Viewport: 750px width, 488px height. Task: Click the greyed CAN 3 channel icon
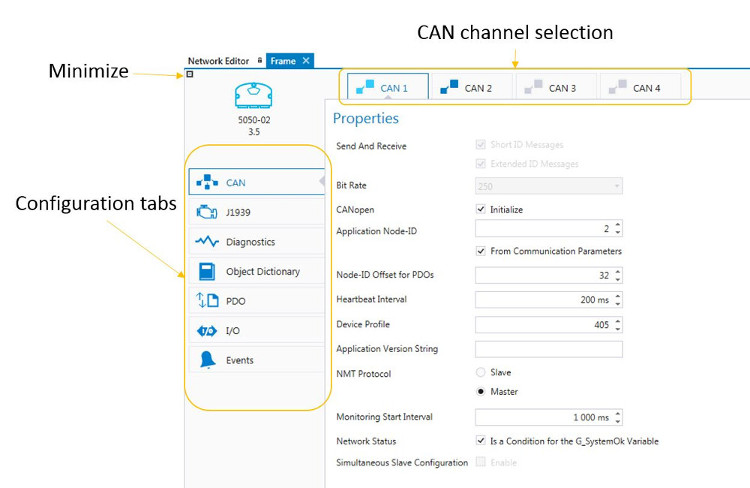[533, 87]
